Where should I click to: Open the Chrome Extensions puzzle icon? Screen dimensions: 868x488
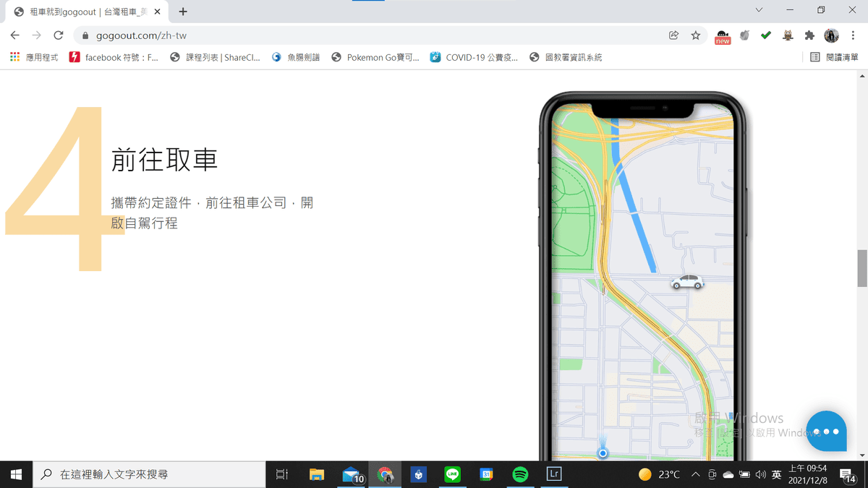(809, 35)
